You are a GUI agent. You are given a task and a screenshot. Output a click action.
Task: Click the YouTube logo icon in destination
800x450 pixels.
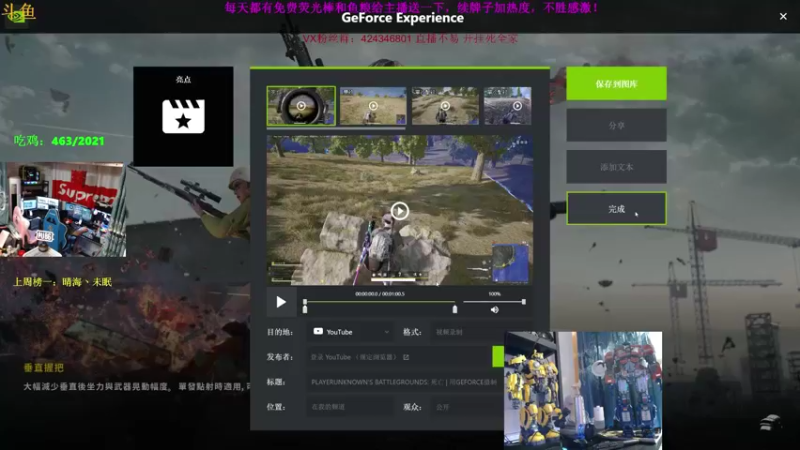click(318, 332)
